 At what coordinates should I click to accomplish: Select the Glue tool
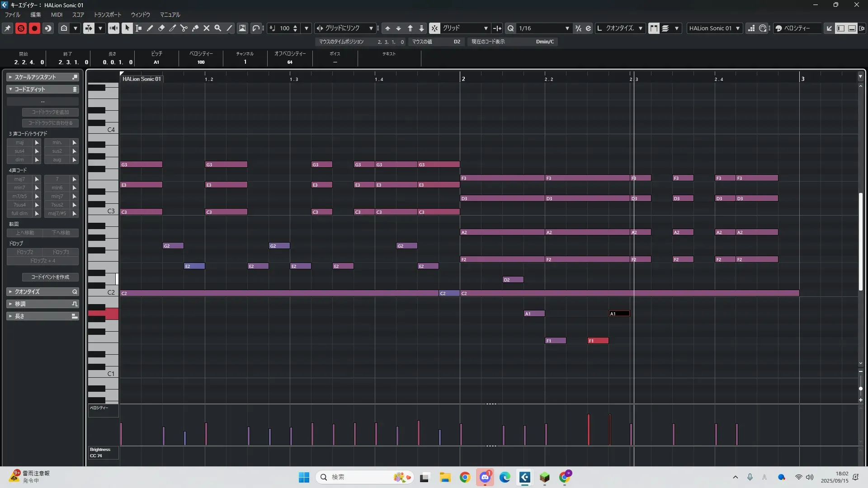(195, 28)
